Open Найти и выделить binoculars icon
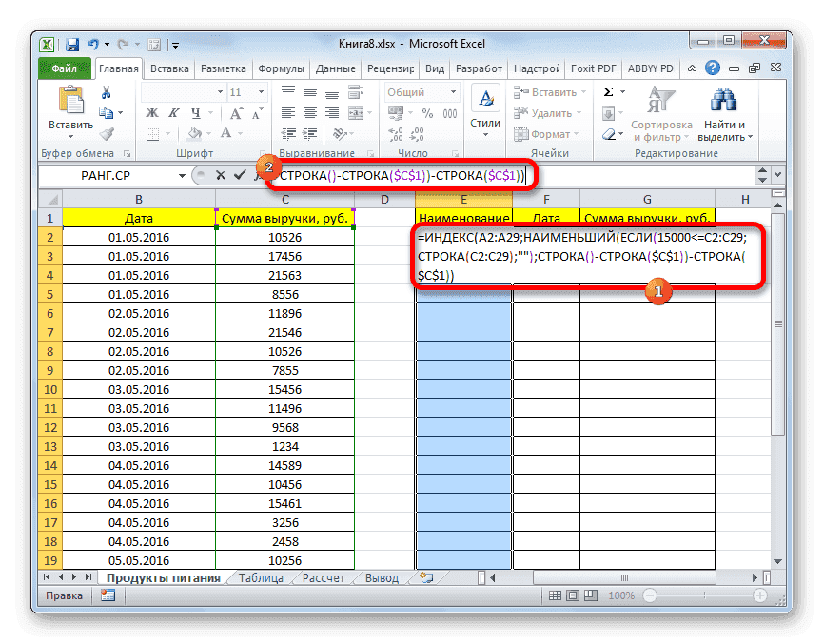Image resolution: width=824 pixels, height=644 pixels. tap(722, 100)
